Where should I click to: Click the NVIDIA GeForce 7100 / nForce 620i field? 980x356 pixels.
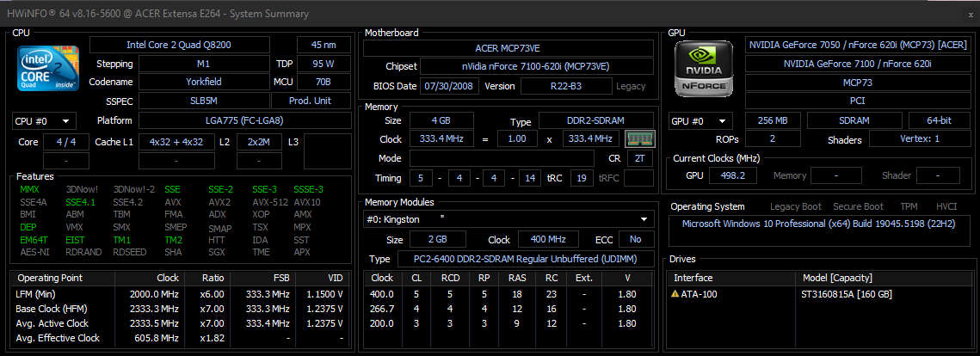point(858,64)
